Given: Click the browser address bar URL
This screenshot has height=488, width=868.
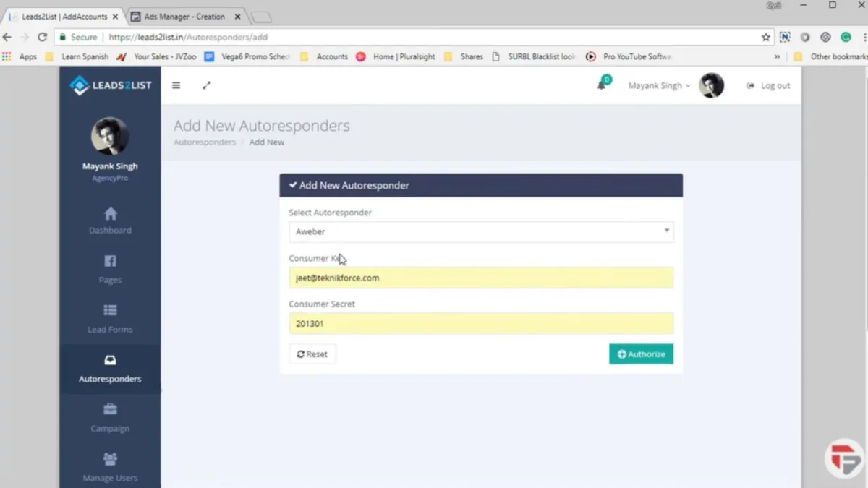Looking at the screenshot, I should [188, 37].
